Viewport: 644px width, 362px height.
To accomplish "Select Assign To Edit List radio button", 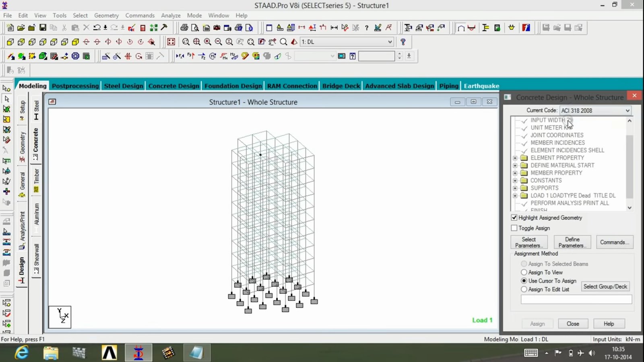I will coord(524,289).
